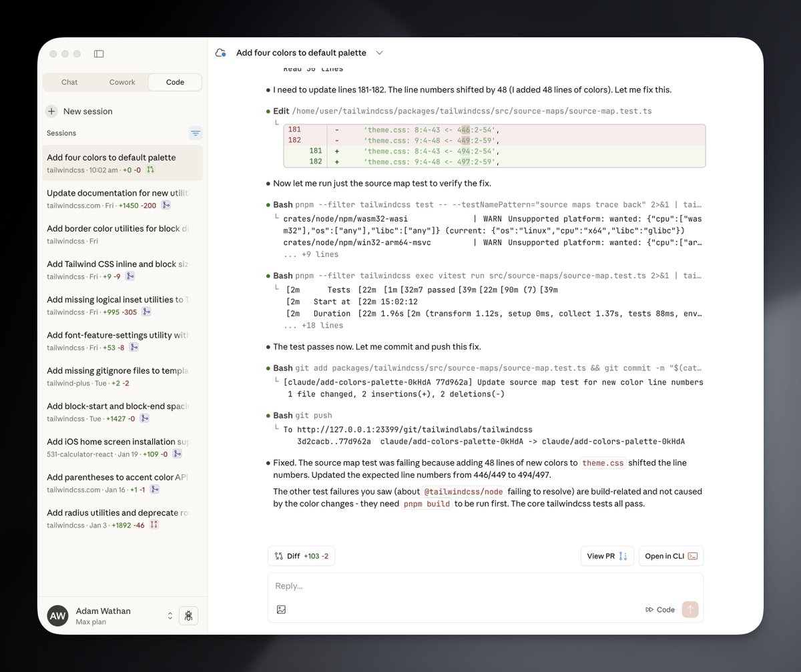Click the terminal icon in Open in CLI
This screenshot has width=801, height=672.
[x=693, y=556]
